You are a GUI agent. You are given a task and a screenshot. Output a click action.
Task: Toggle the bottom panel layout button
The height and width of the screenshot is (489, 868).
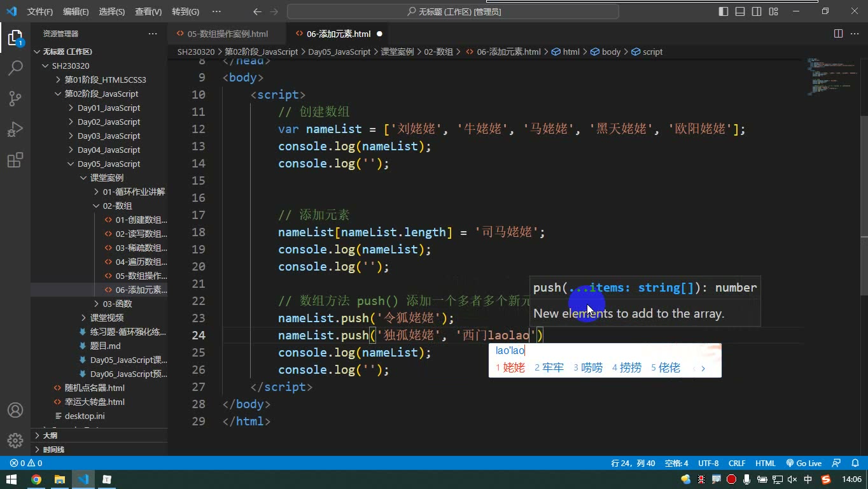[740, 11]
